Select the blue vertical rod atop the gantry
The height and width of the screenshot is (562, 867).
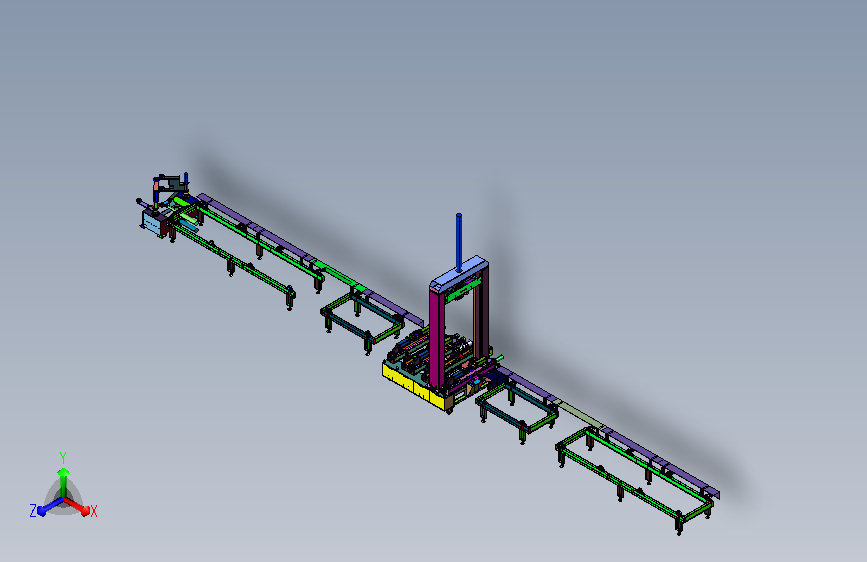(x=459, y=242)
